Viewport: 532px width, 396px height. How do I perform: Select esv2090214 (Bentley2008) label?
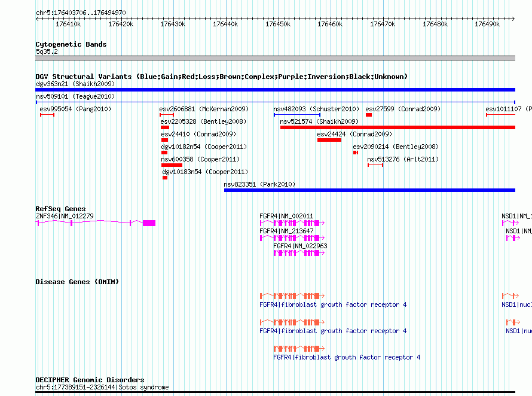coord(396,147)
